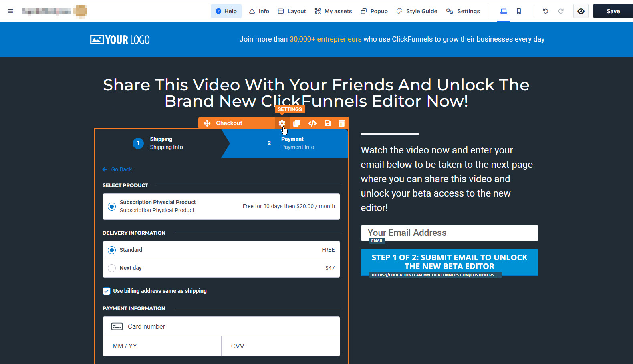Image resolution: width=633 pixels, height=364 pixels.
Task: Click the preview eye icon
Action: (581, 11)
